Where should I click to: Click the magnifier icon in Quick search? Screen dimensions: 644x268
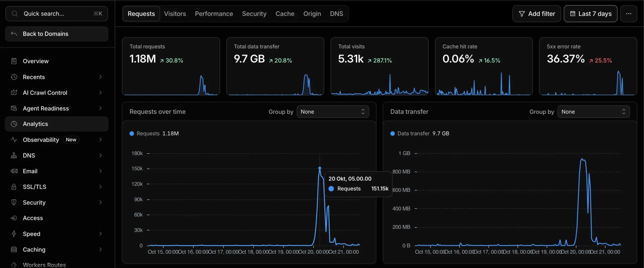pyautogui.click(x=15, y=14)
